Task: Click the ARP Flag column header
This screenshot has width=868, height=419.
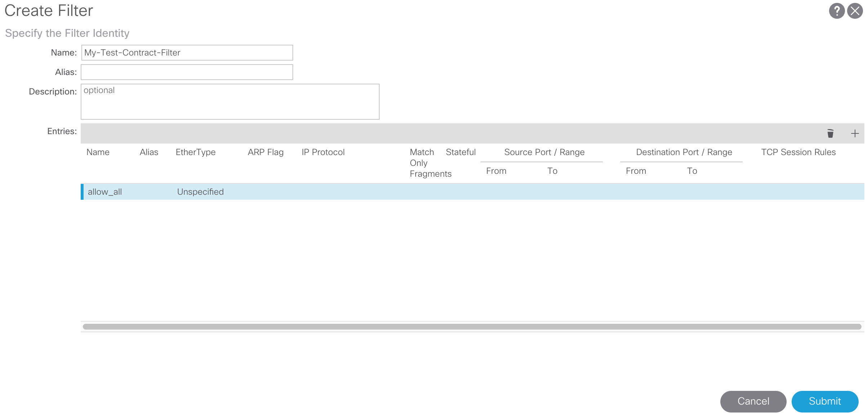Action: tap(265, 152)
